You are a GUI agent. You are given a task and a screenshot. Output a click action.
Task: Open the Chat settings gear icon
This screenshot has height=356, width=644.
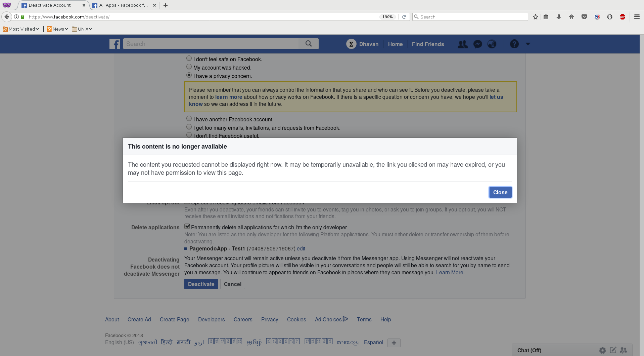603,350
